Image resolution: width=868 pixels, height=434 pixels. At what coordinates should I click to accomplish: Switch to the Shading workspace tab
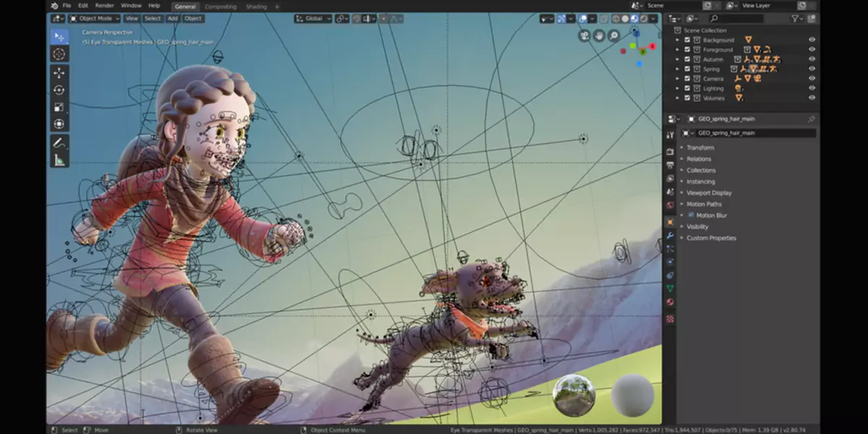tap(256, 7)
